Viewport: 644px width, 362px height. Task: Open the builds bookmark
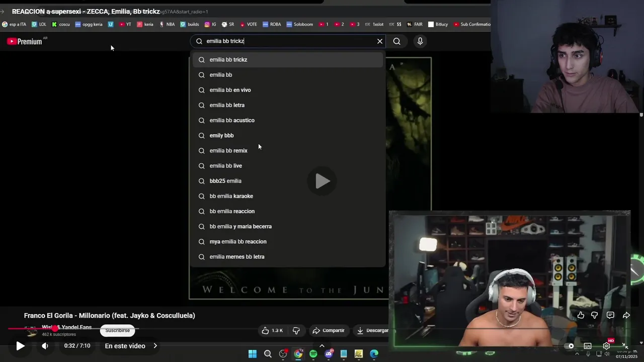(190, 24)
